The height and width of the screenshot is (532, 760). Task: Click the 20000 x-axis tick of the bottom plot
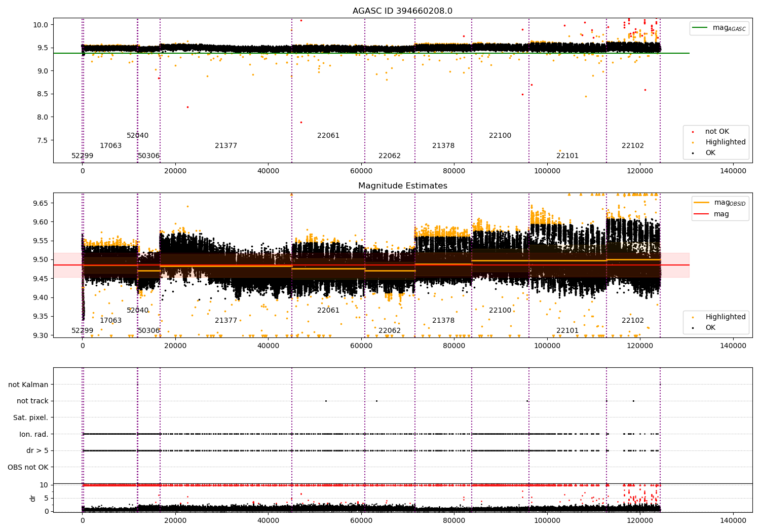coord(175,520)
